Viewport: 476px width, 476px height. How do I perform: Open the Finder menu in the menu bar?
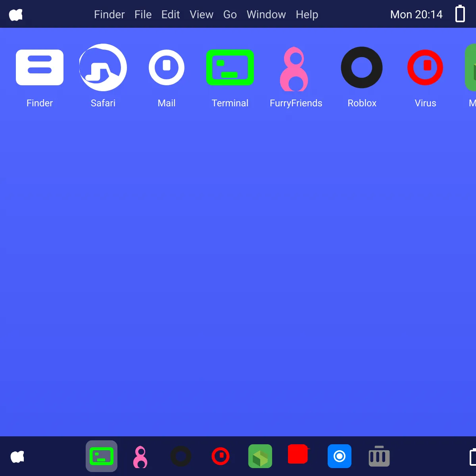(109, 15)
